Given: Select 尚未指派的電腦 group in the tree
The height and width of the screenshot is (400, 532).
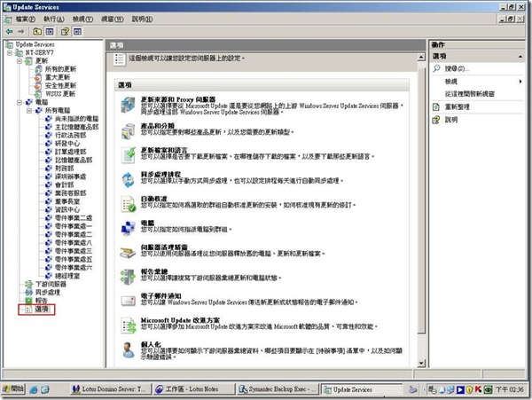Looking at the screenshot, I should point(76,119).
